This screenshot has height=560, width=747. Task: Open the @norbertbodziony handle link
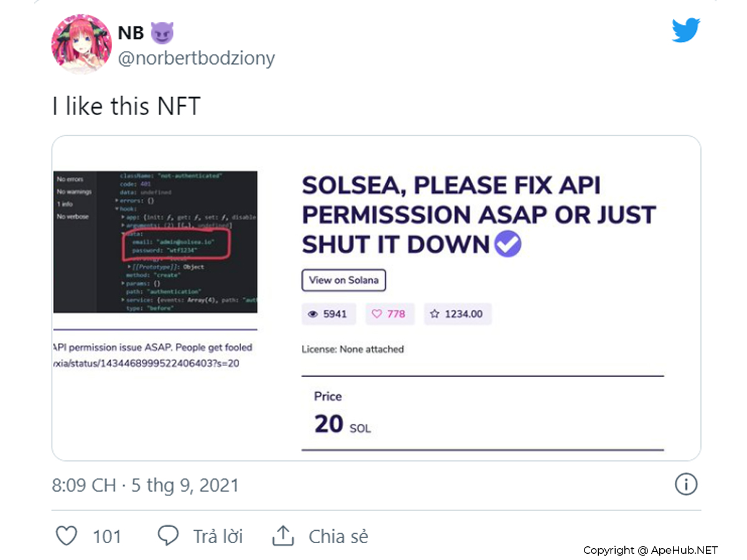(196, 58)
